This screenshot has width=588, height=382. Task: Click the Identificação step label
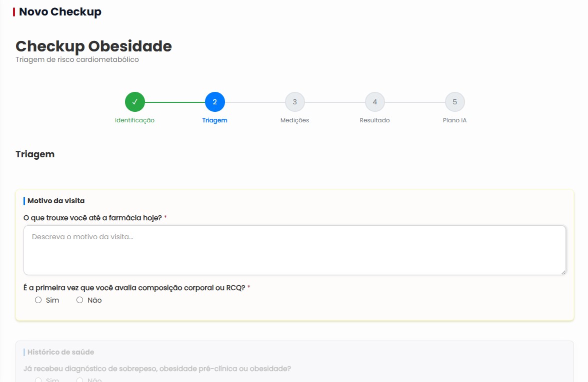(134, 120)
